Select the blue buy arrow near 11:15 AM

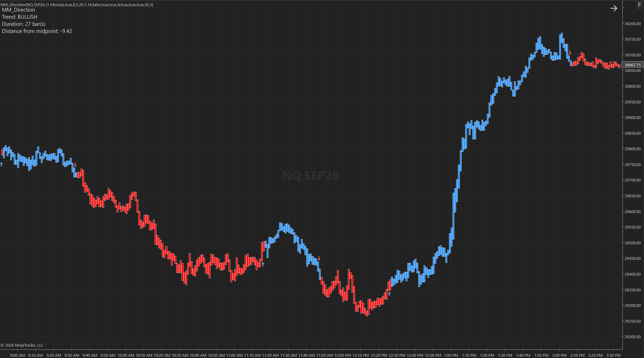click(x=263, y=264)
